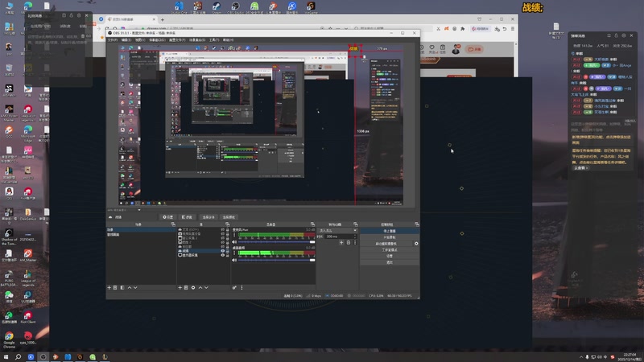Open advanced audio properties in mixer toolbar
This screenshot has height=362, width=644.
(234, 288)
